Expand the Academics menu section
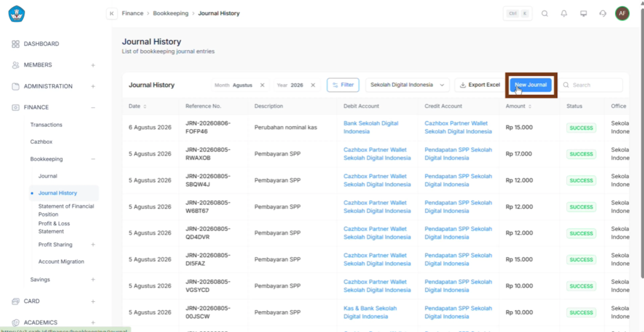Image resolution: width=644 pixels, height=332 pixels. 93,322
